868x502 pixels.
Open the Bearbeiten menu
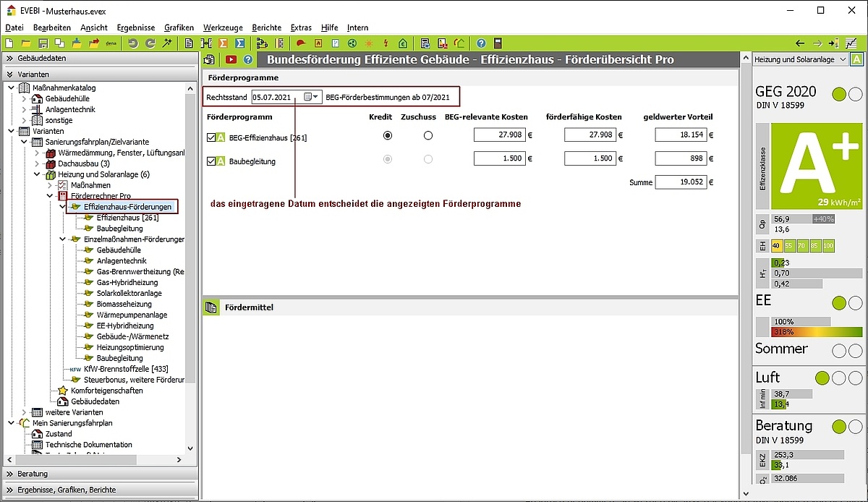tap(52, 27)
